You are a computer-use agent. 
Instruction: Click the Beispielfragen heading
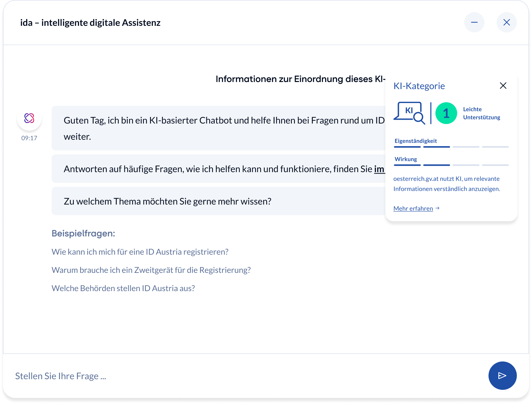[83, 233]
